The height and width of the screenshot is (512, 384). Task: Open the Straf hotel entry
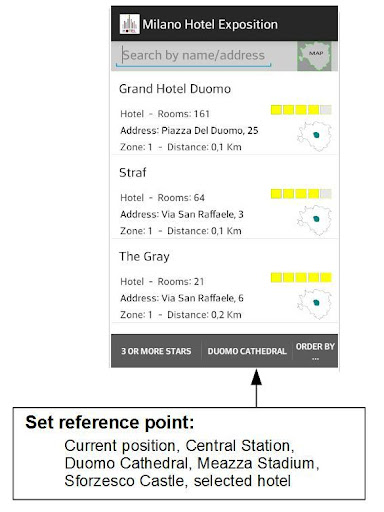click(225, 197)
